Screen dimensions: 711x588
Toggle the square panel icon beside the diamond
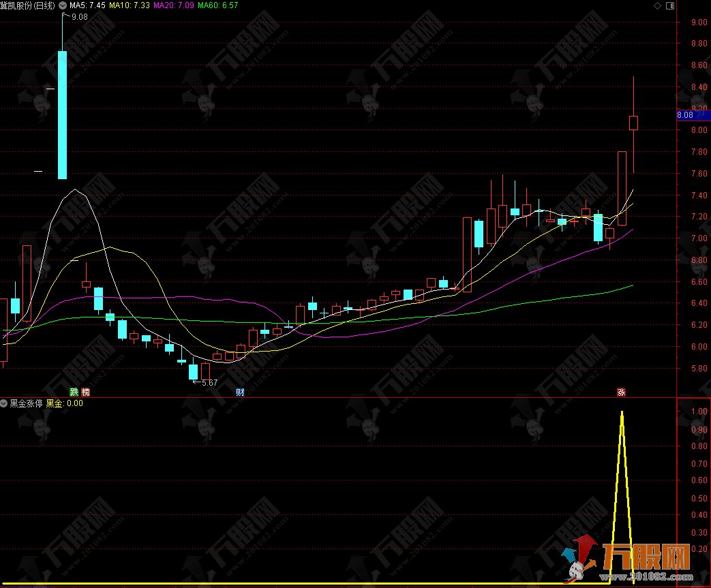(669, 6)
